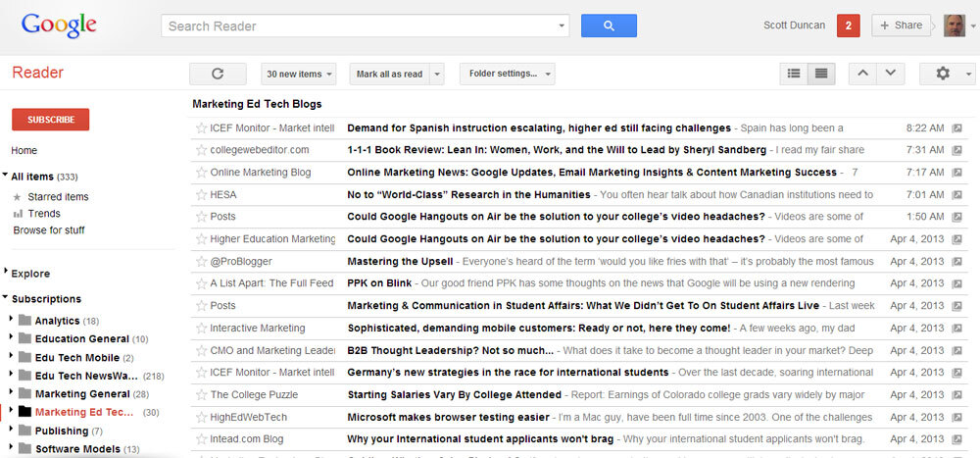Open original icon for Starting Salaries row

click(x=956, y=395)
